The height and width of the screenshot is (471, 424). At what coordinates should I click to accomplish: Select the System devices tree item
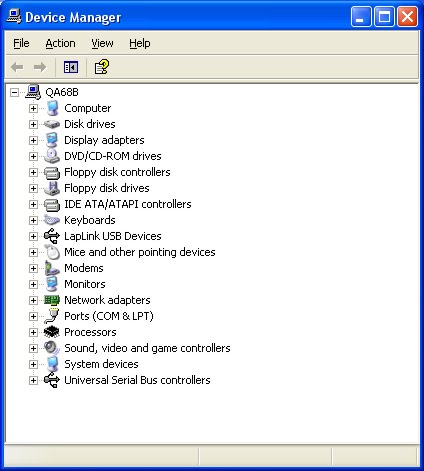point(101,364)
